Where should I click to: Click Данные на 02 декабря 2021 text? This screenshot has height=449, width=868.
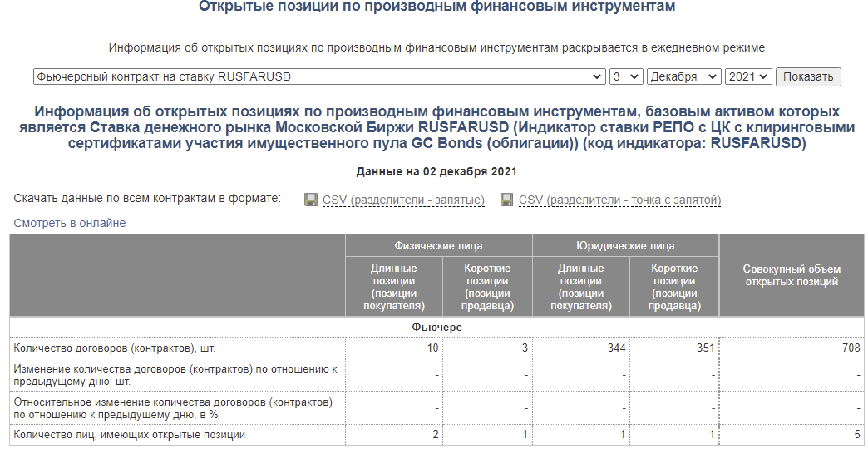436,171
